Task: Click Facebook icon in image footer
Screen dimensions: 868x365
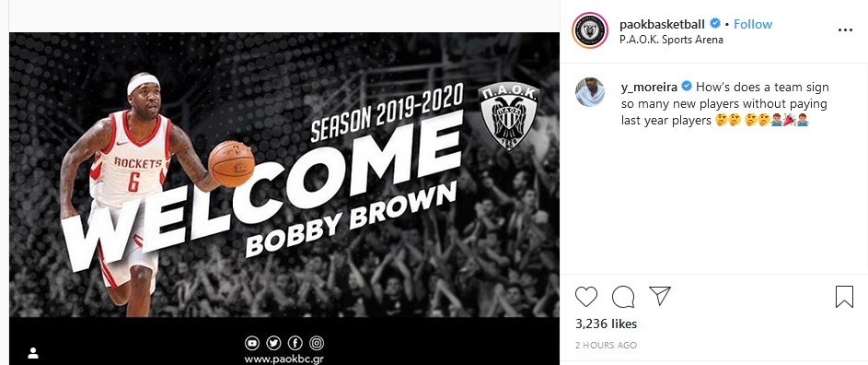Action: (295, 344)
